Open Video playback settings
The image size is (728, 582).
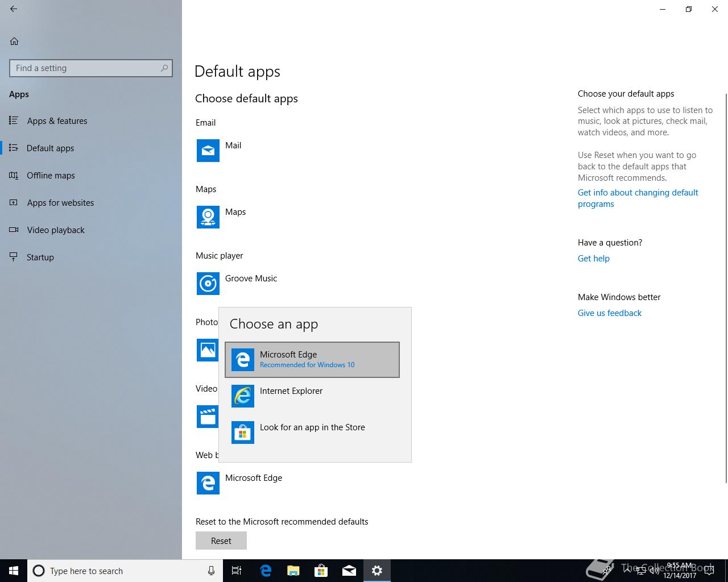91,230
